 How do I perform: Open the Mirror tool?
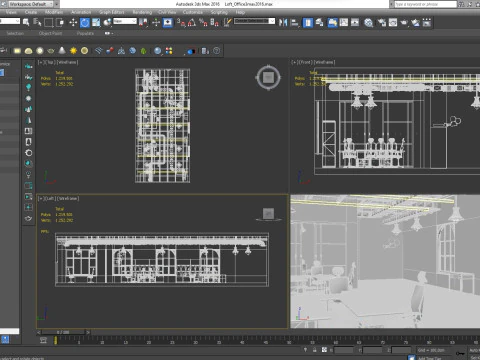[x=283, y=23]
